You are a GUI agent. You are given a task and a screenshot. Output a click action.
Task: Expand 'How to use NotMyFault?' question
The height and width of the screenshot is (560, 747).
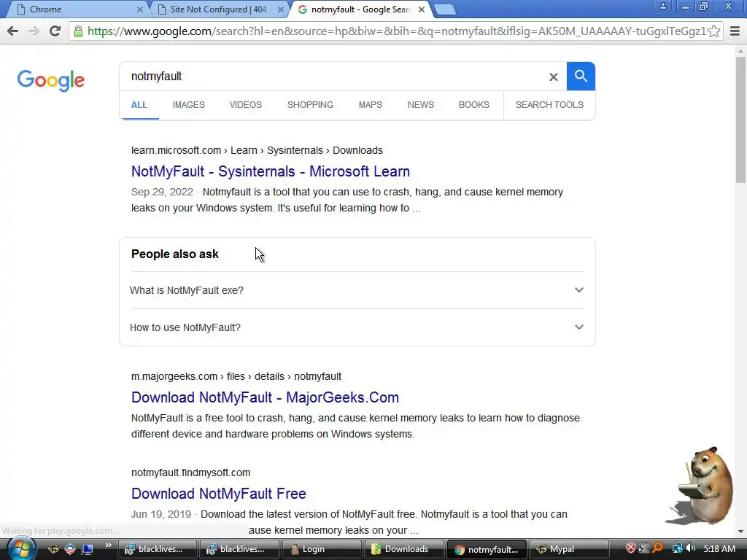click(x=357, y=327)
